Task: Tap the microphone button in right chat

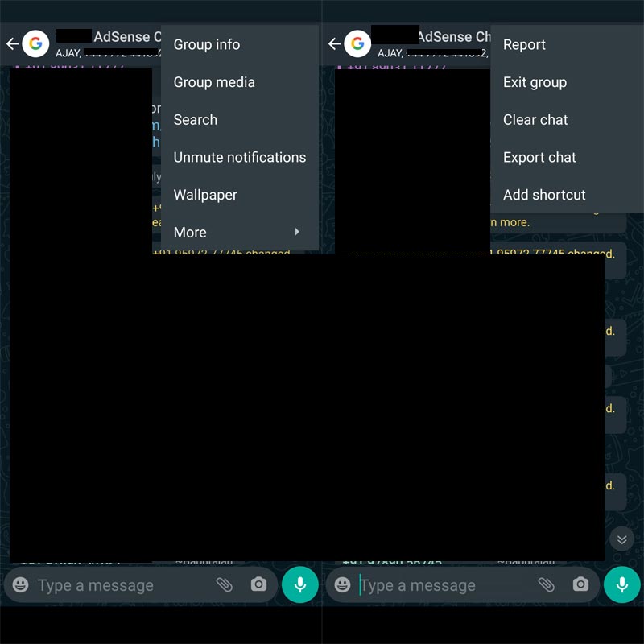Action: pyautogui.click(x=622, y=584)
